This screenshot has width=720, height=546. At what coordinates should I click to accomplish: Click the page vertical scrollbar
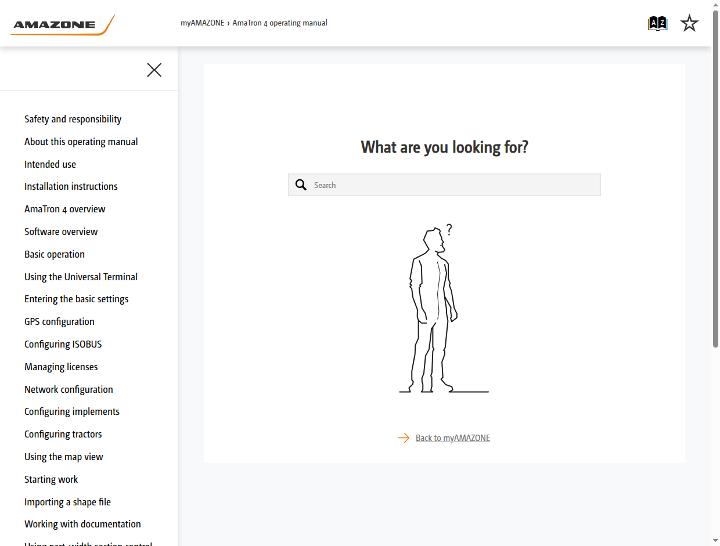715,179
